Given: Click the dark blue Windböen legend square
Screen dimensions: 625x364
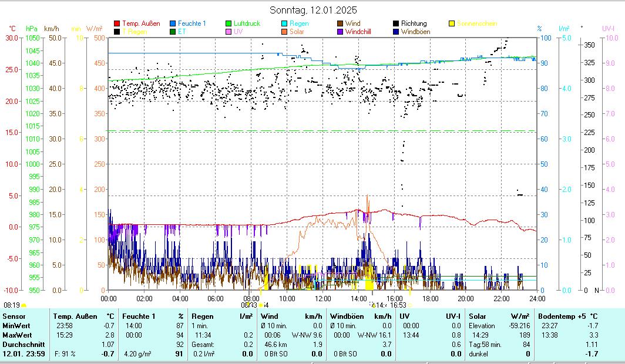Looking at the screenshot, I should 396,32.
